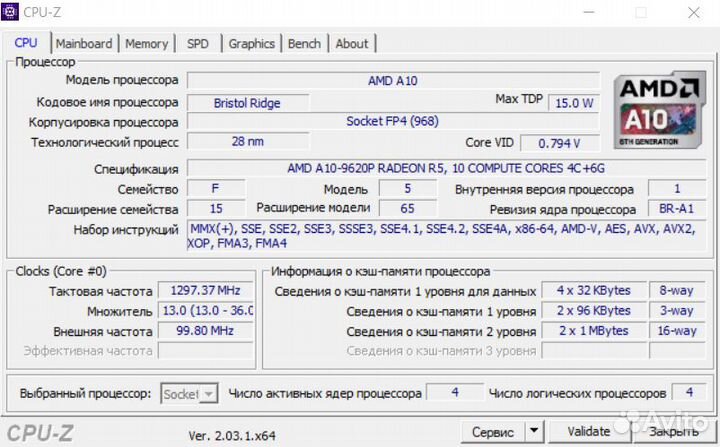Click the CPU-Z app icon in title bar
Screen dimensions: 720x447
tap(10, 11)
